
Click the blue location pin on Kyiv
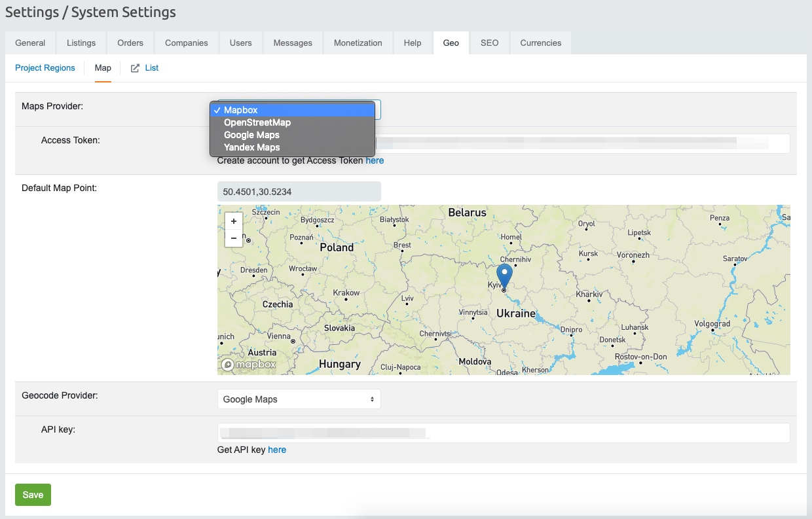(504, 276)
